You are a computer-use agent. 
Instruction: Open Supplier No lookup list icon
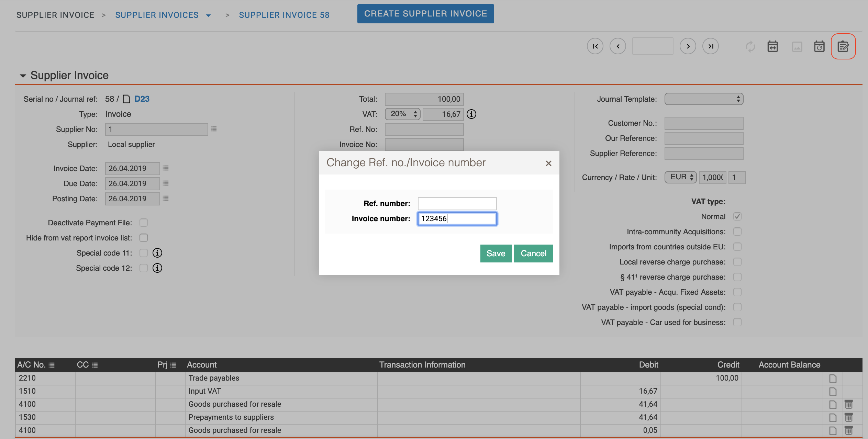click(x=214, y=129)
